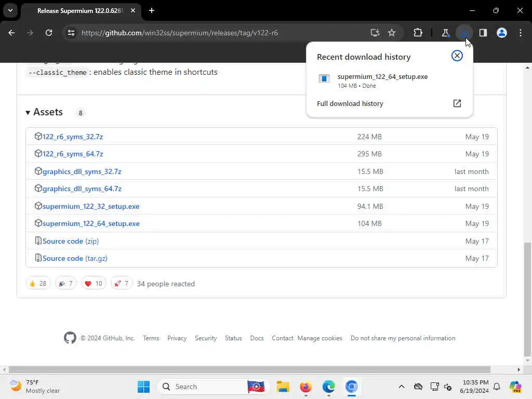Close the Recent download history popup

tap(457, 56)
